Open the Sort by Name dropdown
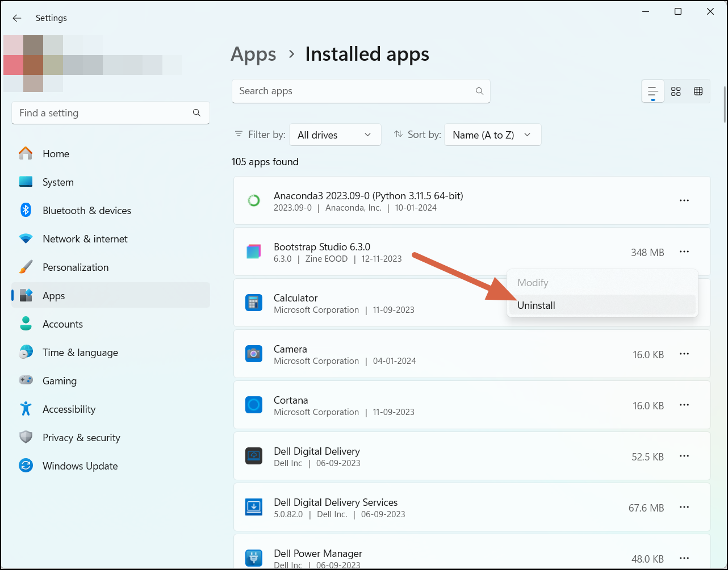This screenshot has height=570, width=728. click(492, 135)
